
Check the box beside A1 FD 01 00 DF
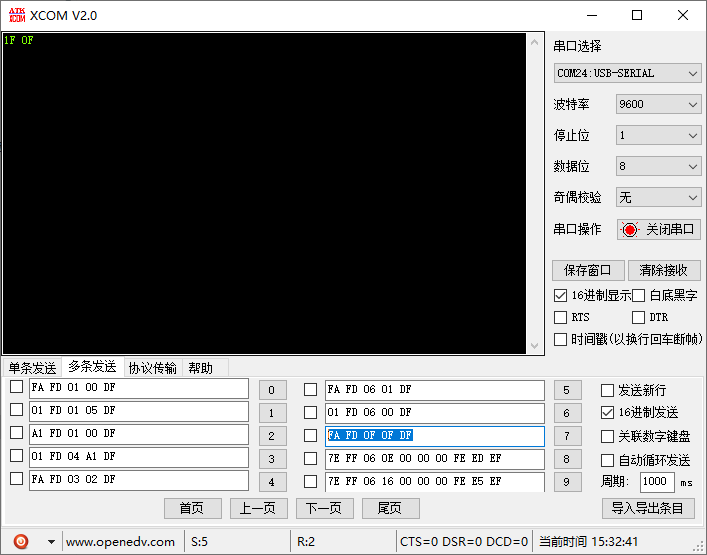pyautogui.click(x=17, y=433)
